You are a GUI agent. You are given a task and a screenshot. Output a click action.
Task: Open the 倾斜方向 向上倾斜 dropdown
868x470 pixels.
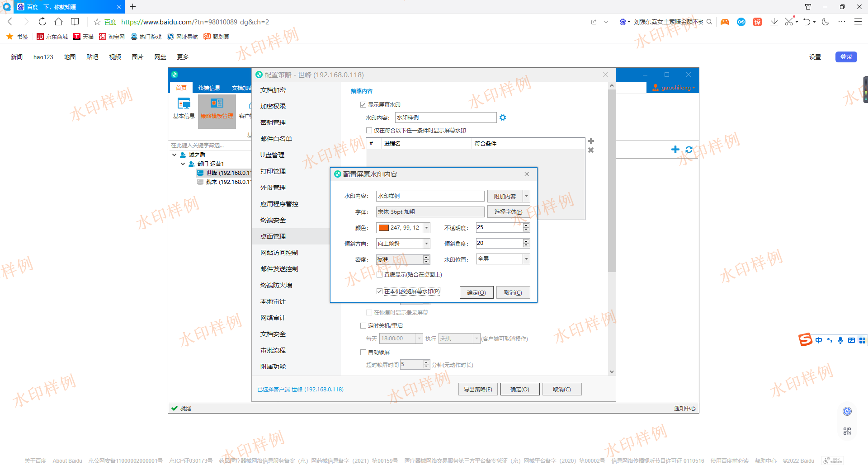[x=426, y=244]
